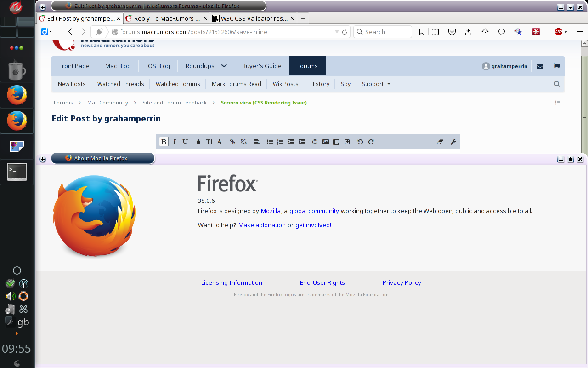Remove formatting with eraser icon
588x368 pixels.
(x=440, y=142)
